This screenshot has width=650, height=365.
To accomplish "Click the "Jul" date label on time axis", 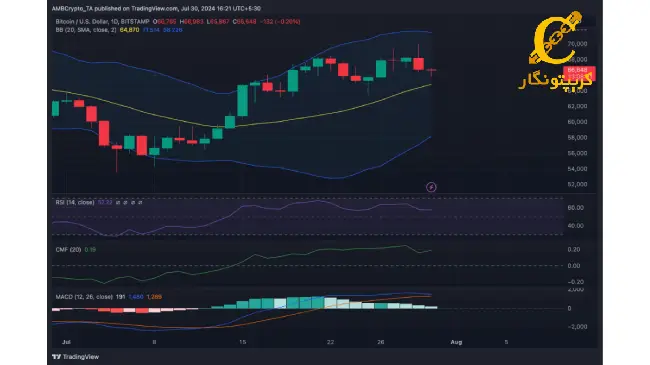I will [66, 342].
